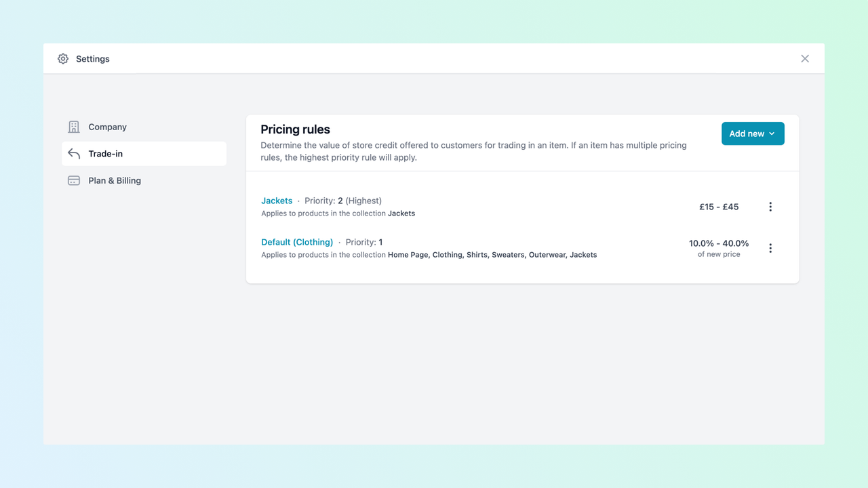Screen dimensions: 868x488
Task: Open the kebab menu beside £15 - £45
Action: pyautogui.click(x=770, y=207)
